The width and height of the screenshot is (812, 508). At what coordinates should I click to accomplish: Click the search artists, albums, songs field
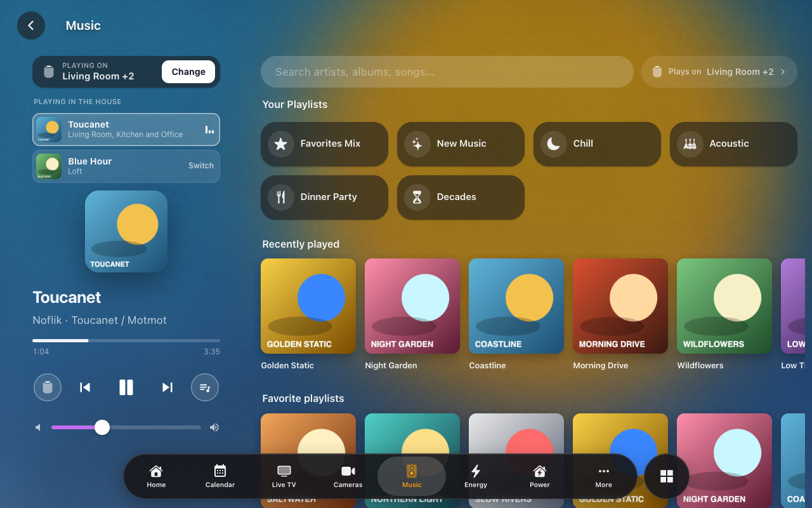pyautogui.click(x=447, y=72)
